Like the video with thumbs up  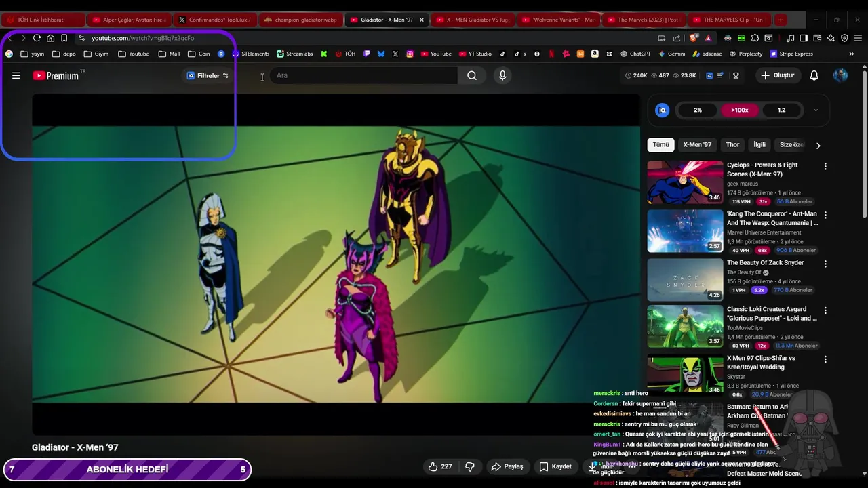pos(439,466)
